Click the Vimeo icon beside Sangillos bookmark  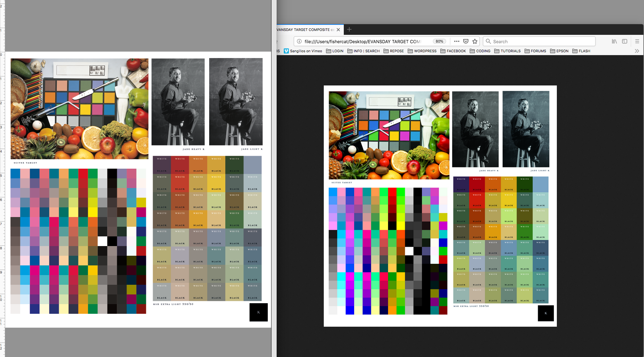(287, 51)
